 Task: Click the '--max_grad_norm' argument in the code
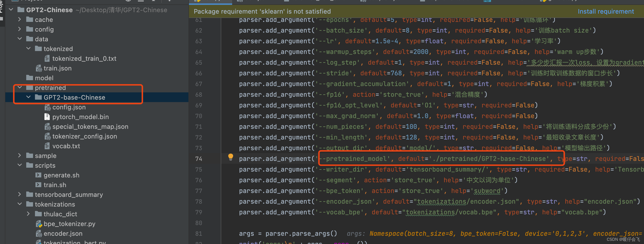(347, 116)
